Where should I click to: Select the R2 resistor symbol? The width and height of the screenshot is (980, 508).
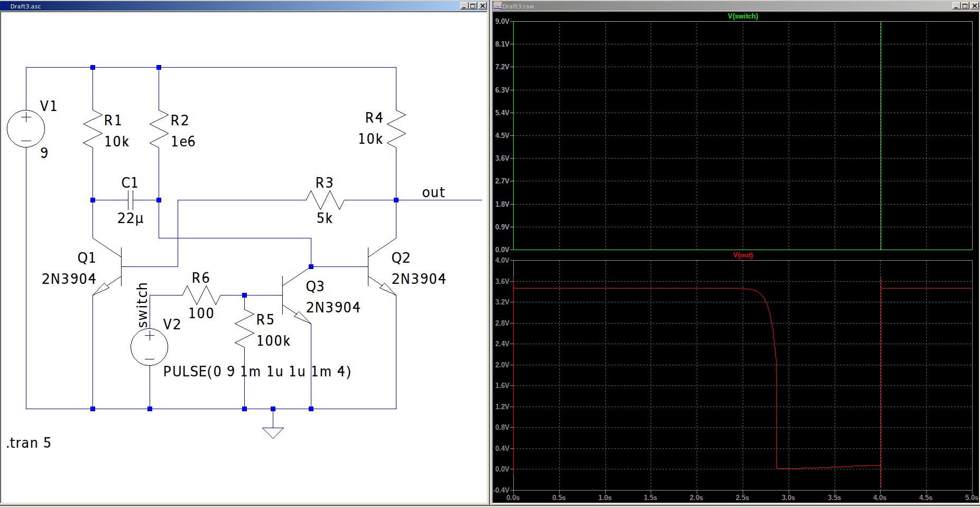tap(159, 128)
